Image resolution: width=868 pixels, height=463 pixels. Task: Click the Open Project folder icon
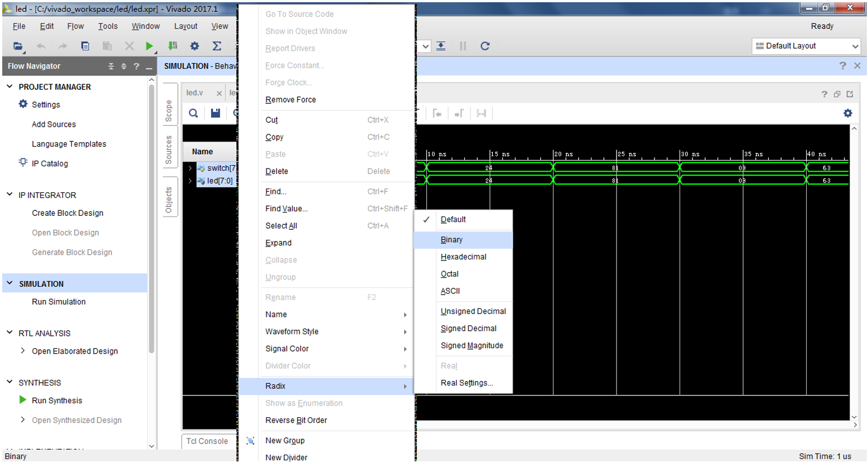pos(18,46)
